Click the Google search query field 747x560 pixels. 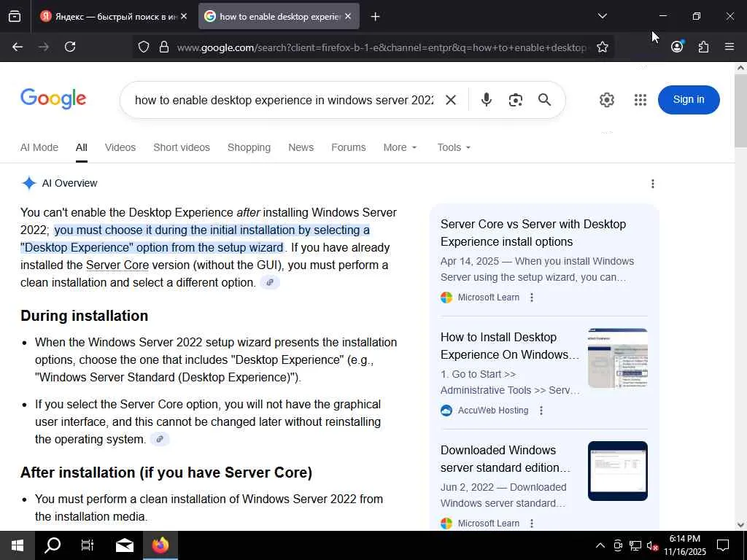(x=284, y=100)
